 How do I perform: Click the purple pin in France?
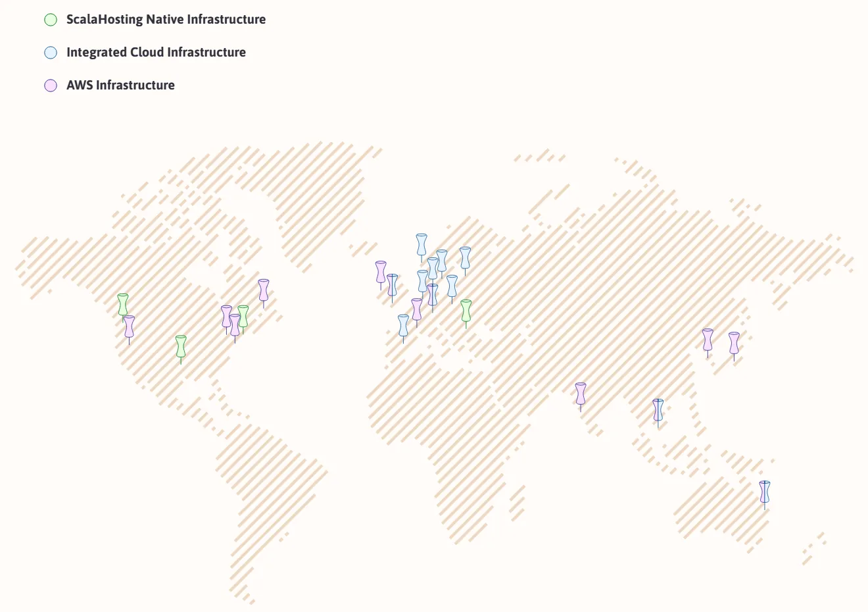point(417,311)
